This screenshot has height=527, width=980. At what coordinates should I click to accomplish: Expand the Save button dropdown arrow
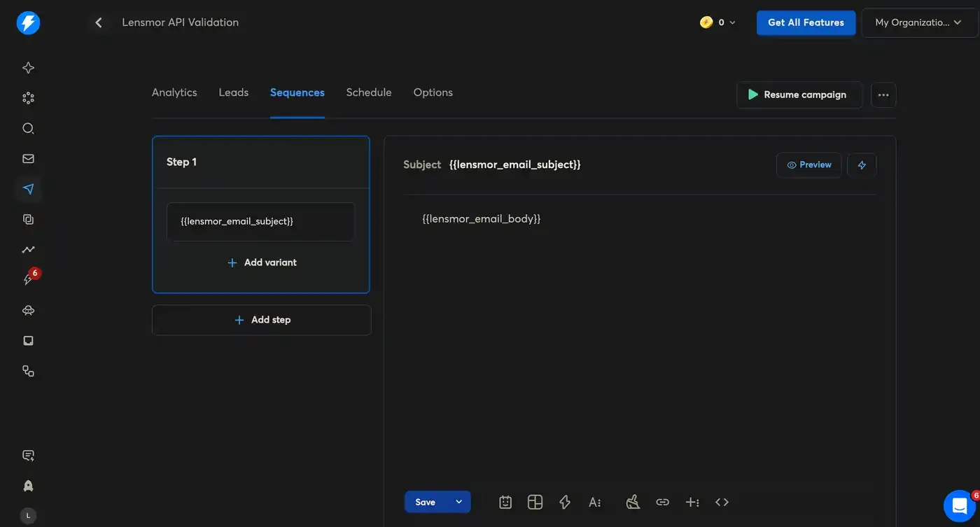(458, 502)
